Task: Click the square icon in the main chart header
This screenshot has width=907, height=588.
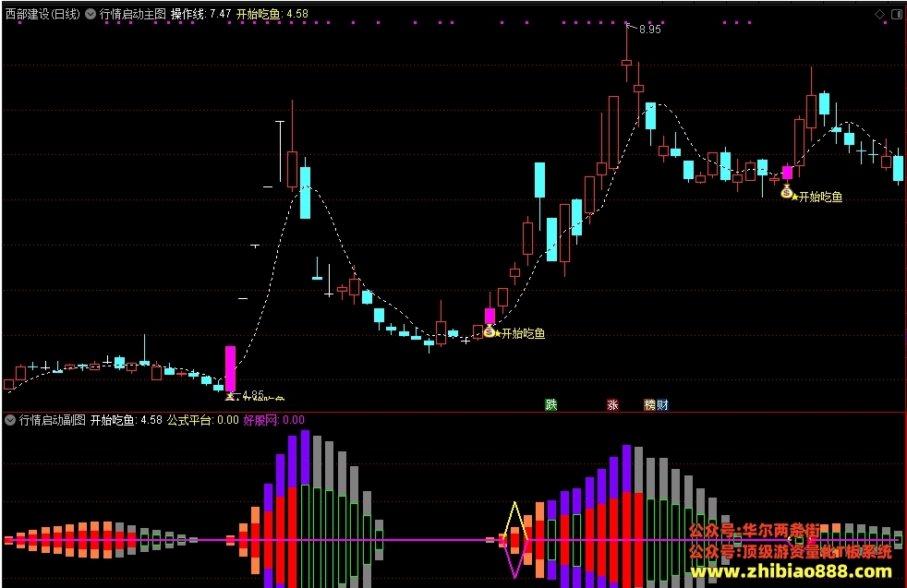Action: [897, 15]
